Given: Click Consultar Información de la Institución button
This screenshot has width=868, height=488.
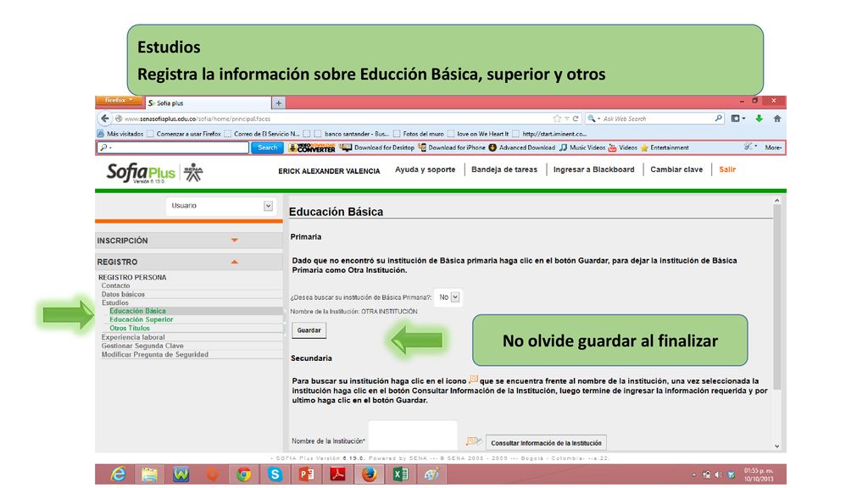Looking at the screenshot, I should 547,442.
